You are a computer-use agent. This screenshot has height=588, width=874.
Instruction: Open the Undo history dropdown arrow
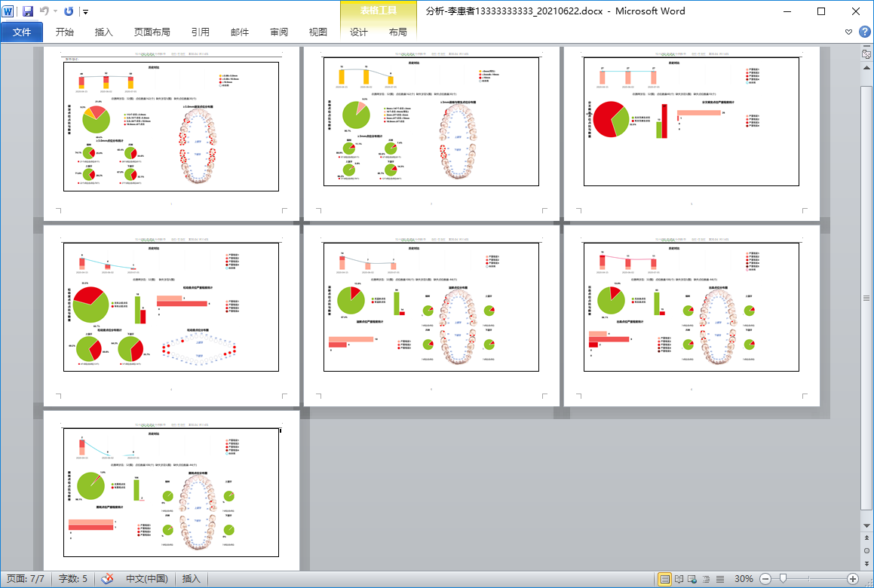tap(56, 12)
